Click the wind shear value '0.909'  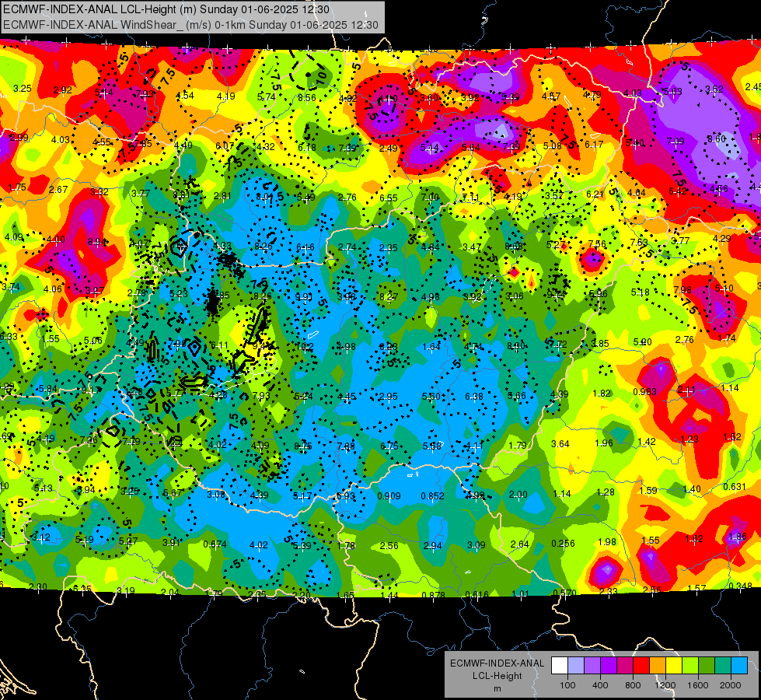pyautogui.click(x=389, y=496)
